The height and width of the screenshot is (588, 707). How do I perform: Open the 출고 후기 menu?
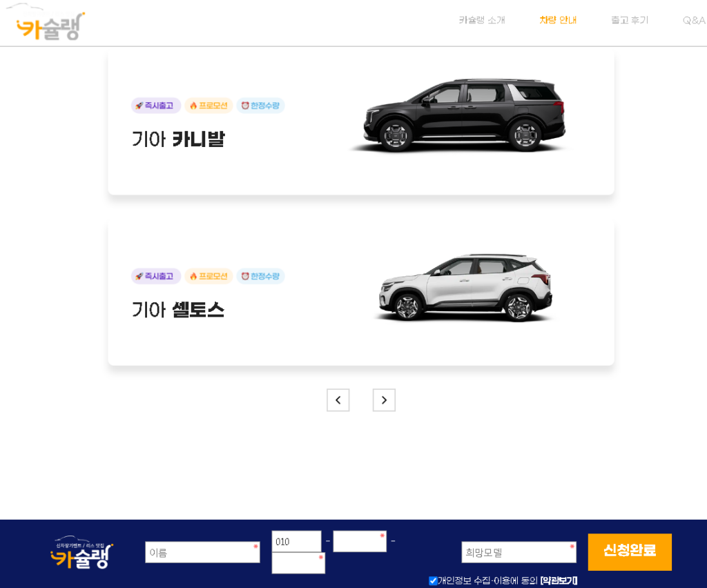629,20
